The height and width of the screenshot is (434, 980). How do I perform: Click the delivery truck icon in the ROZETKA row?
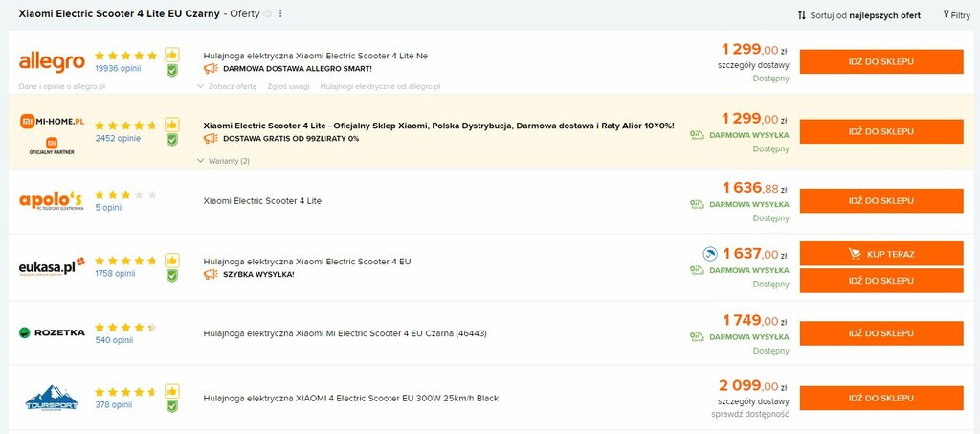[x=697, y=336]
